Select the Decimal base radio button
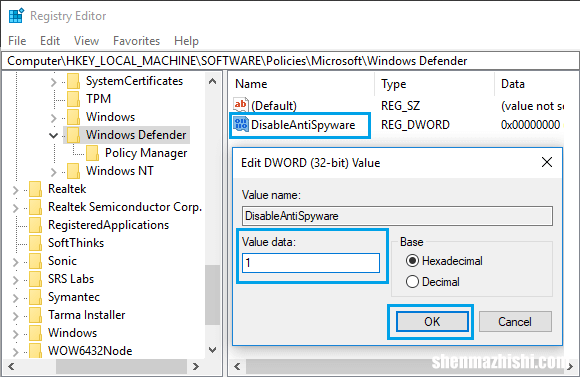This screenshot has width=580, height=377. coord(412,282)
